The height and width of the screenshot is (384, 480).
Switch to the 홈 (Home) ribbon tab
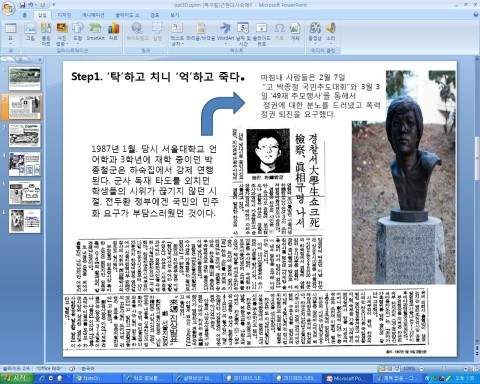(25, 15)
